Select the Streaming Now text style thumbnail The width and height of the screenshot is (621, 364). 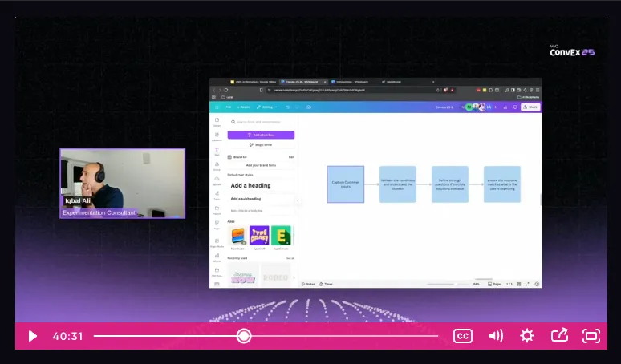[x=243, y=275]
